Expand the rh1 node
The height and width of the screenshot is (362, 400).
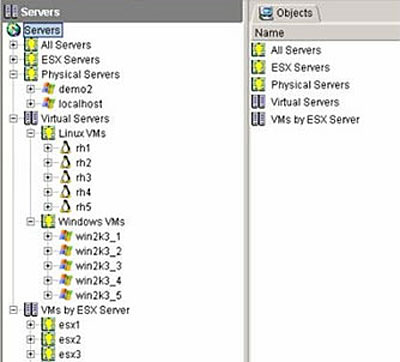(x=48, y=148)
